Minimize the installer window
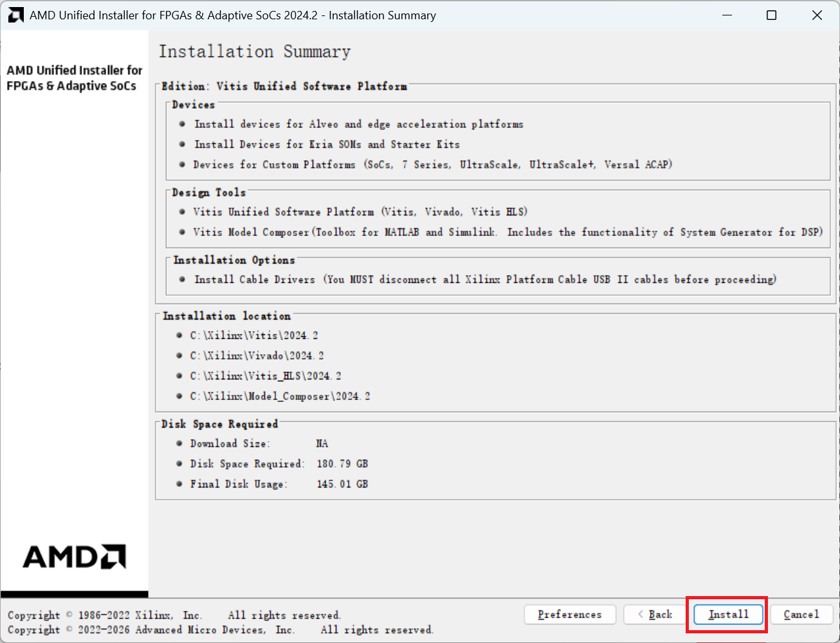The image size is (840, 643). click(x=727, y=15)
